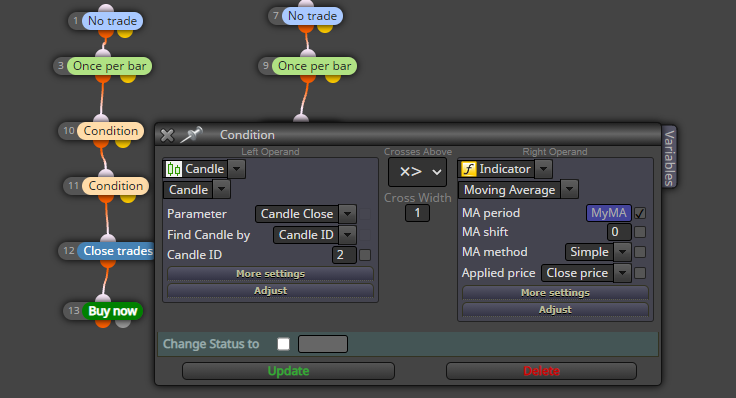
Task: Open the Crosses Above operator dropdown
Action: [x=417, y=172]
